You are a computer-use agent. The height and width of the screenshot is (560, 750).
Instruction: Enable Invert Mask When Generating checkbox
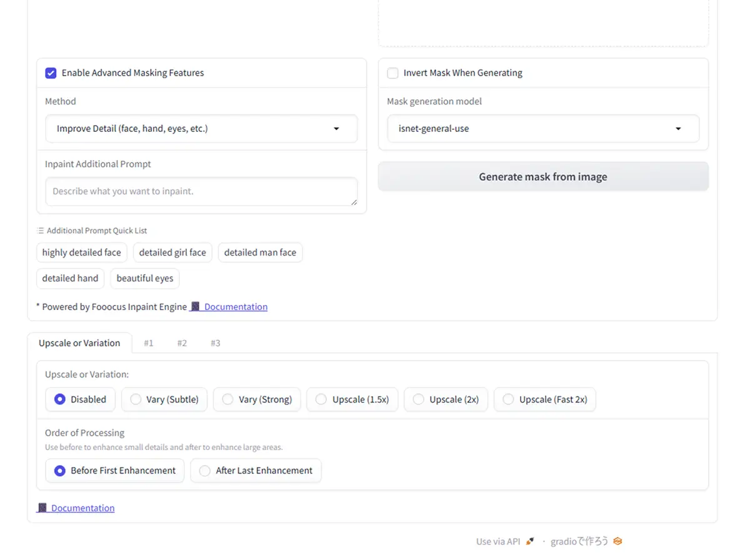click(x=392, y=73)
